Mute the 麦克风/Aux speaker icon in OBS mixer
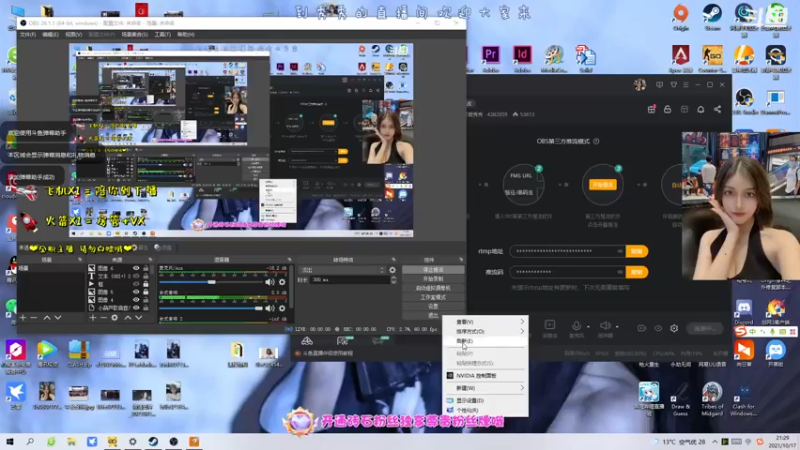Screen dimensions: 800x450 (x=270, y=282)
